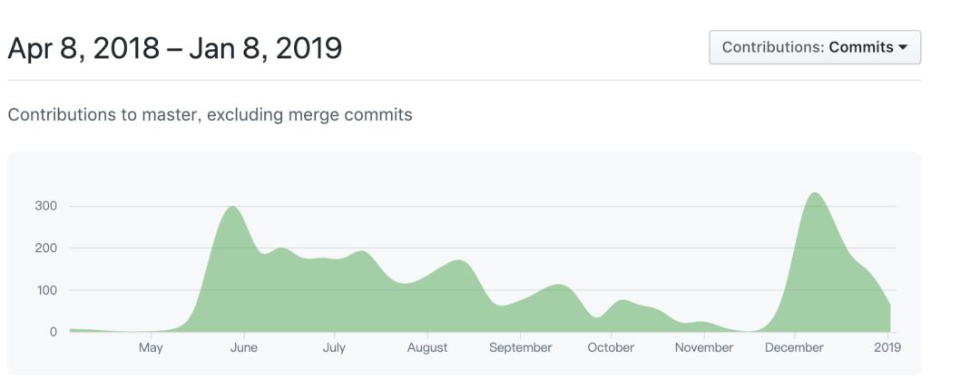The width and height of the screenshot is (980, 389).
Task: Click the December commit peak on the graph
Action: (815, 193)
